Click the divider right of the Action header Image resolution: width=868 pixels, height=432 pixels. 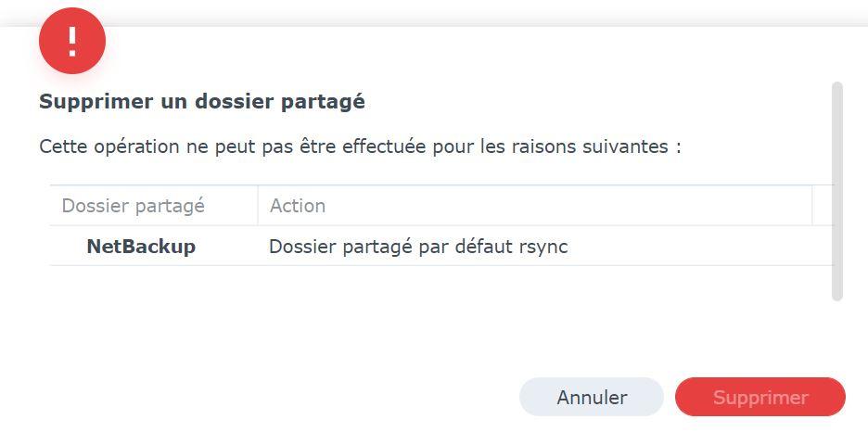click(812, 206)
